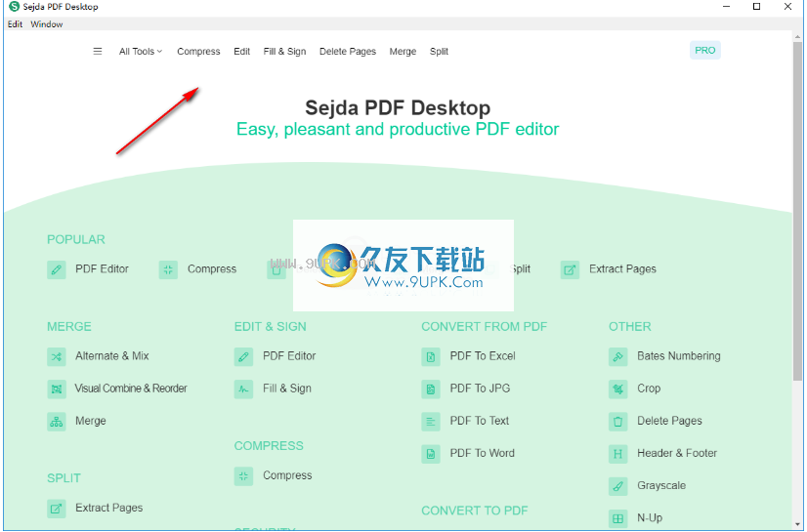Image resolution: width=807 pixels, height=532 pixels.
Task: Open the Window menu in menu bar
Action: point(47,24)
